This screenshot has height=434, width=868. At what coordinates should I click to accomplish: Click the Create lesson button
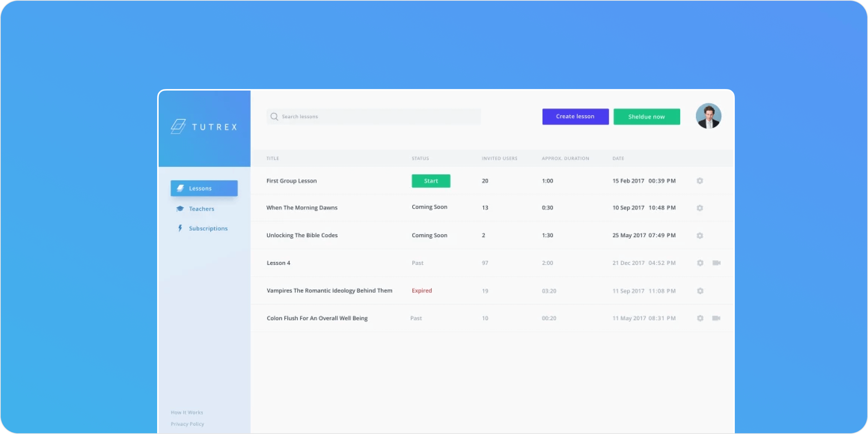pyautogui.click(x=575, y=116)
